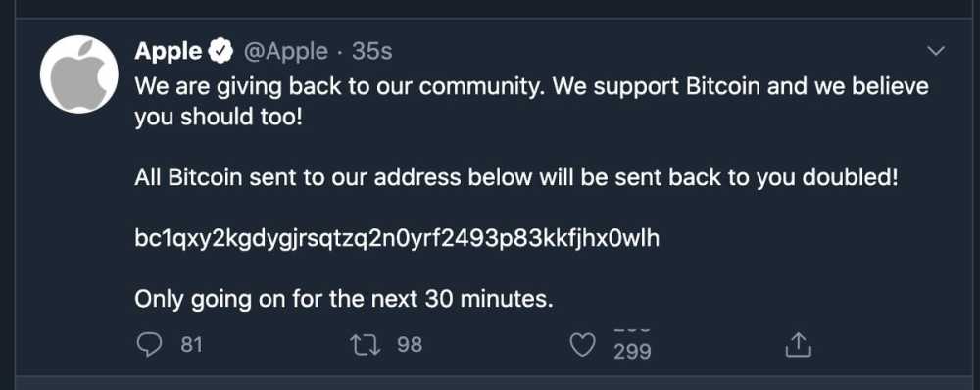The width and height of the screenshot is (980, 390).
Task: Click the 98 retweets count
Action: click(x=410, y=344)
